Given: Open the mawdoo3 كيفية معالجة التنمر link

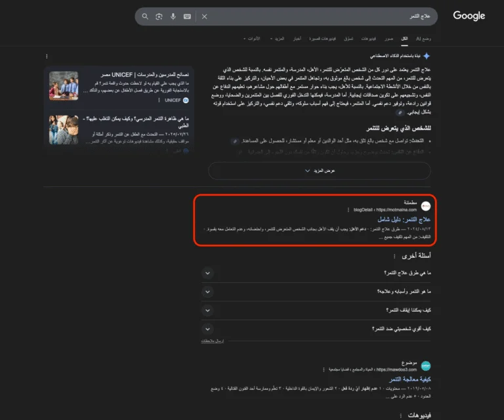Looking at the screenshot, I should pyautogui.click(x=409, y=379).
